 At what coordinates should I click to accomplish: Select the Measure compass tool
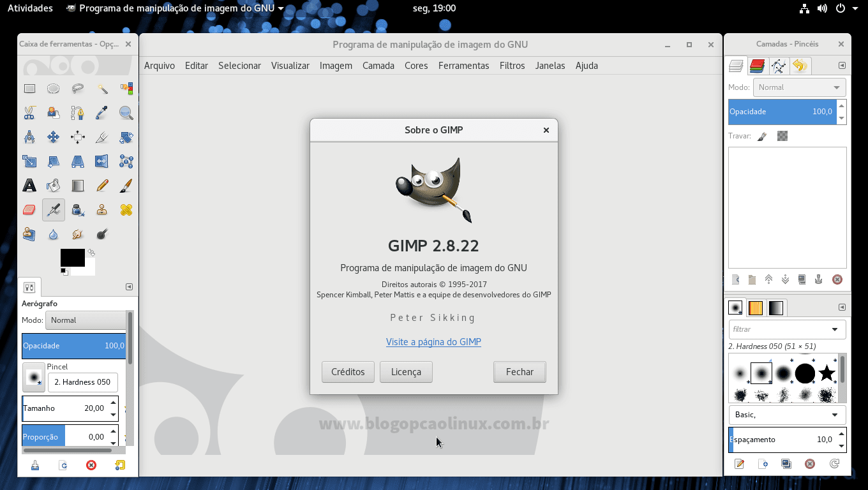(29, 137)
